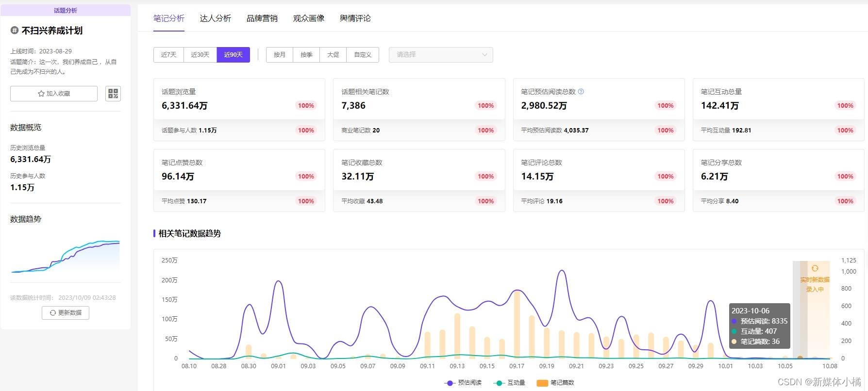Open the 舆情评论 tab
The image size is (868, 391).
coord(355,18)
